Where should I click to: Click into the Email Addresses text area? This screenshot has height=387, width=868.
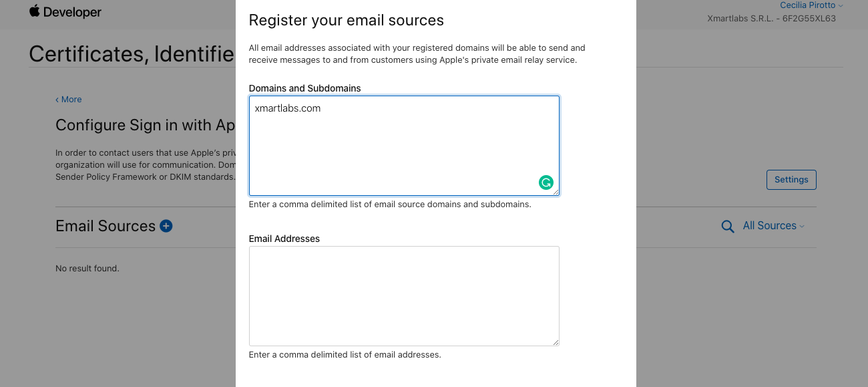click(404, 295)
